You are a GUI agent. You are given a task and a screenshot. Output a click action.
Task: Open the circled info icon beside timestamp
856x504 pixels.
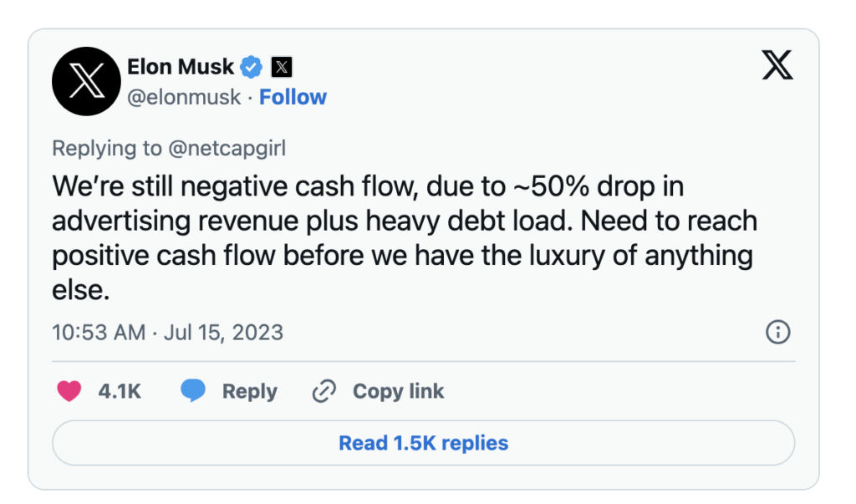[x=778, y=332]
